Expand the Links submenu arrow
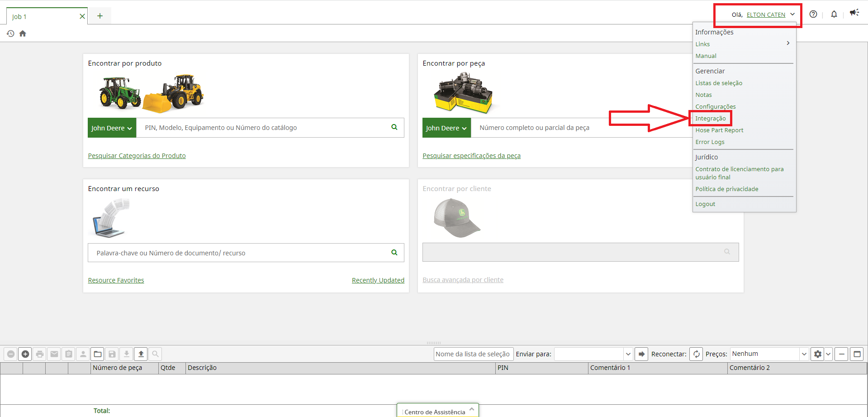 tap(788, 43)
